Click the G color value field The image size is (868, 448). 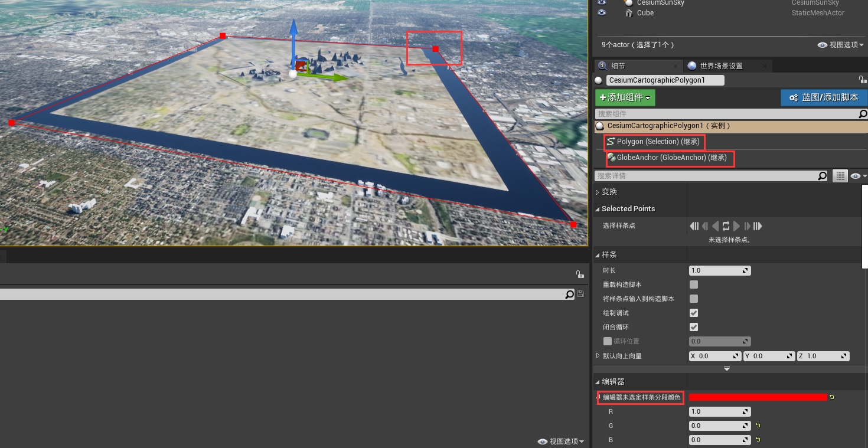pyautogui.click(x=720, y=426)
